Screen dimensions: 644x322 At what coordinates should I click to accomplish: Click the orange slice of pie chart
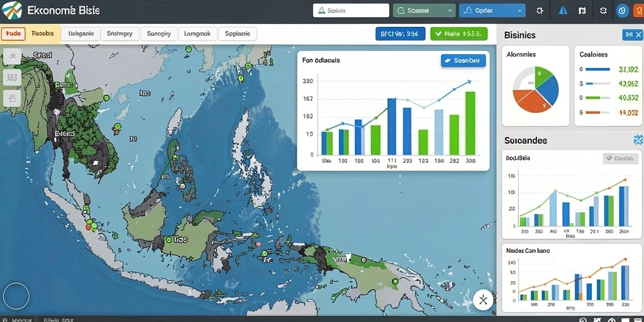[530, 100]
